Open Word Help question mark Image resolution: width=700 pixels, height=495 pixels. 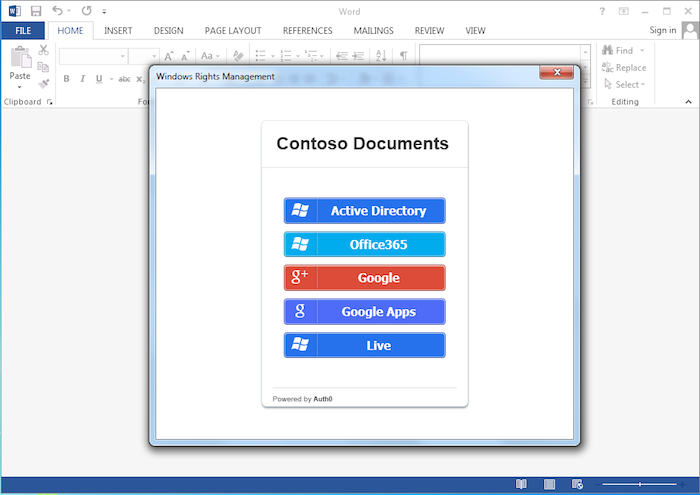tap(602, 12)
